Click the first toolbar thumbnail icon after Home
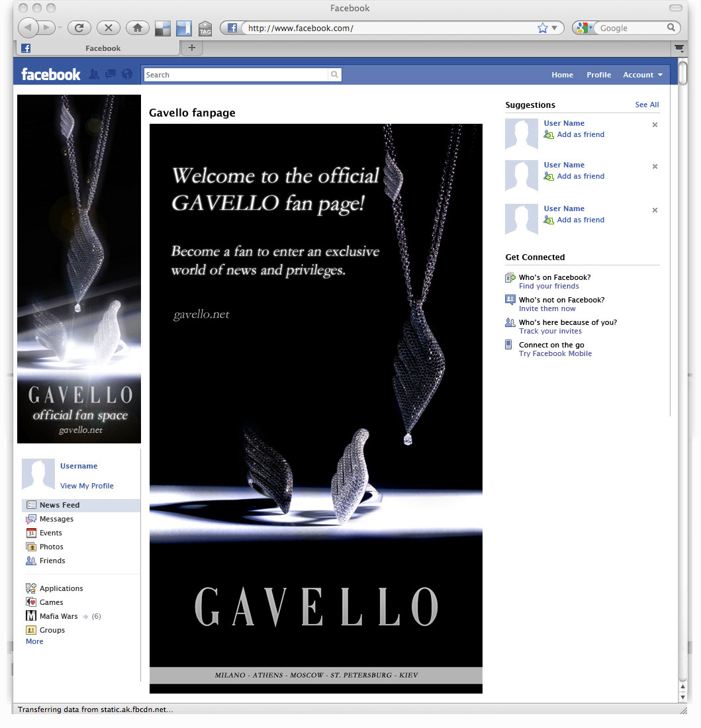The width and height of the screenshot is (701, 728). (162, 28)
